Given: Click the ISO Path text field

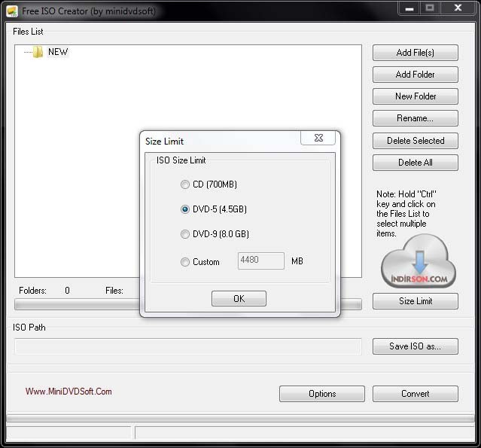Looking at the screenshot, I should pos(188,346).
